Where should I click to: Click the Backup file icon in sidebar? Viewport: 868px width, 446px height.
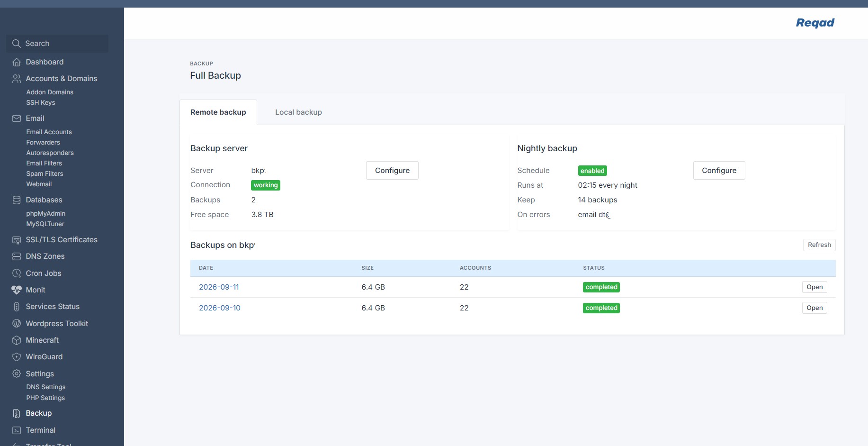tap(17, 413)
